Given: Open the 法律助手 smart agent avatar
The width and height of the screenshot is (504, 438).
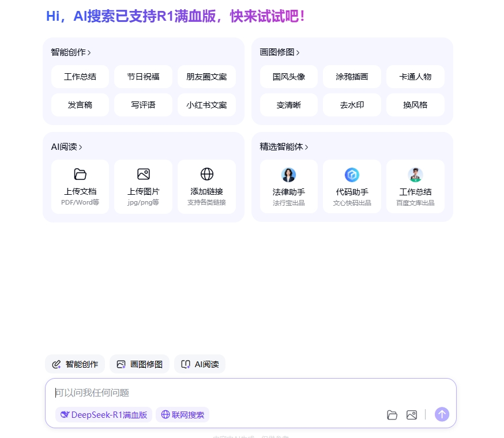Looking at the screenshot, I should [x=288, y=175].
